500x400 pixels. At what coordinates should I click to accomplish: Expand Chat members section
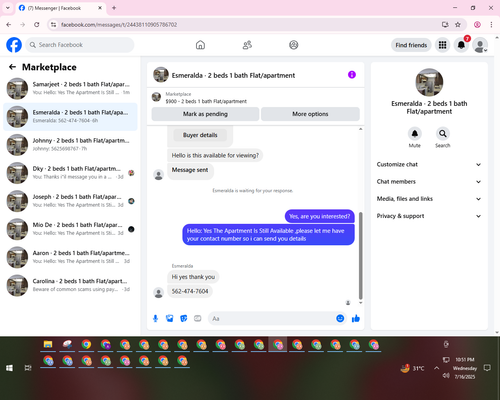click(x=429, y=182)
